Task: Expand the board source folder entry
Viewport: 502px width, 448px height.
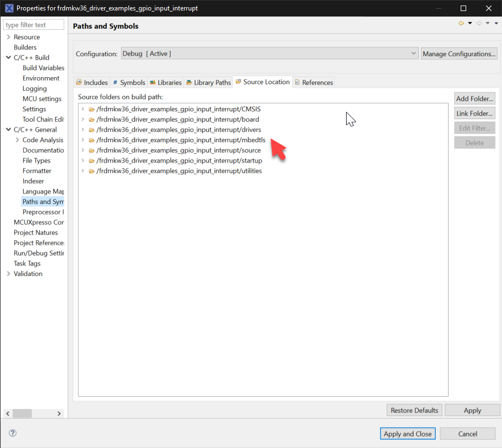Action: [83, 120]
